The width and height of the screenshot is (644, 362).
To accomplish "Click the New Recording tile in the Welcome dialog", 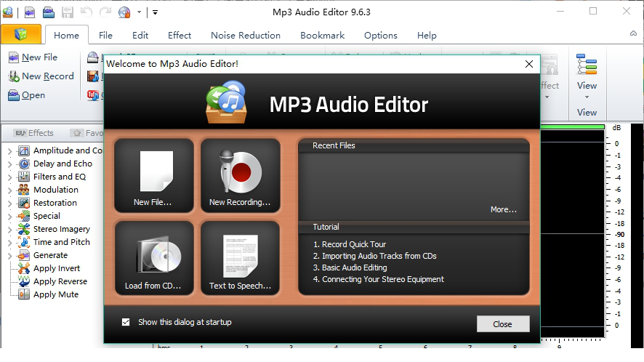I will [241, 175].
